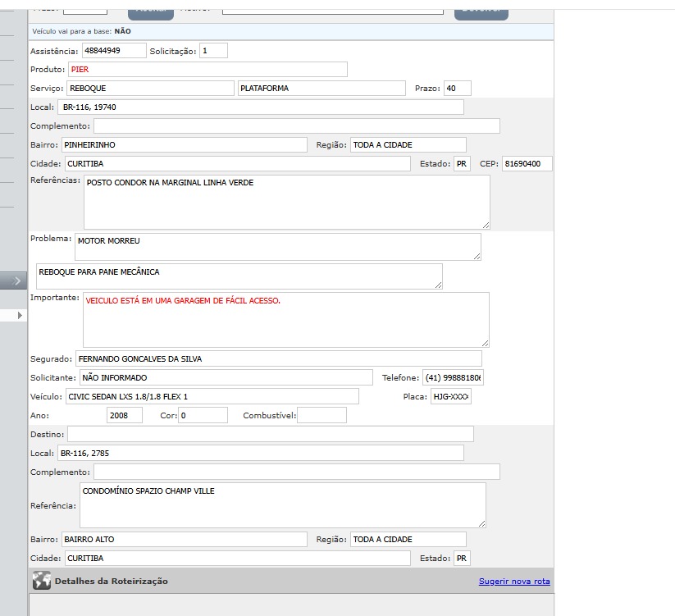
Task: Click the Bairro field PINHEIRINHO
Action: click(185, 145)
